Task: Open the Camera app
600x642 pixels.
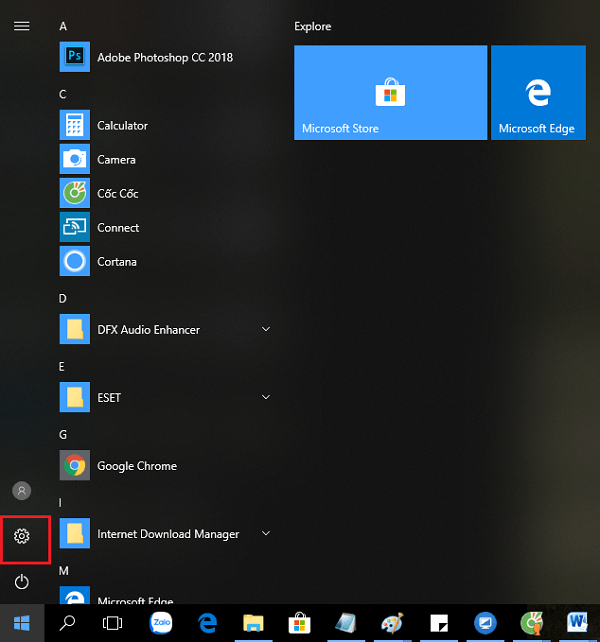Action: click(x=116, y=160)
